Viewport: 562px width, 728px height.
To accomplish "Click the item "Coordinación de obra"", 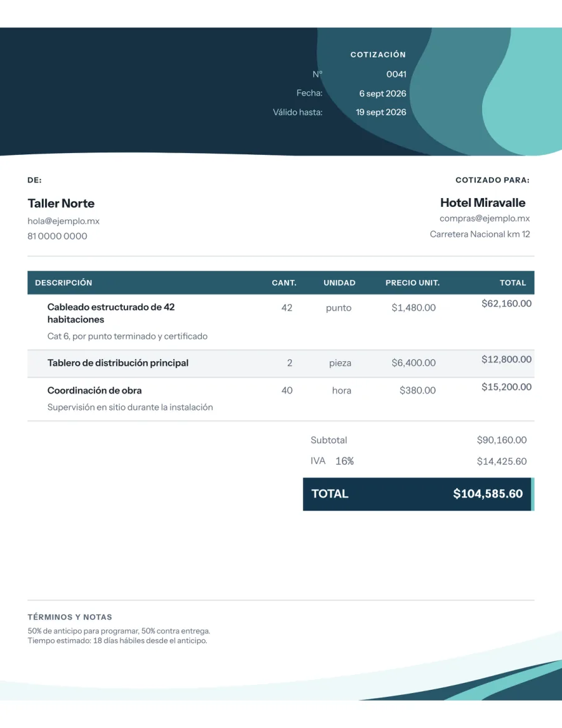I will pos(94,391).
